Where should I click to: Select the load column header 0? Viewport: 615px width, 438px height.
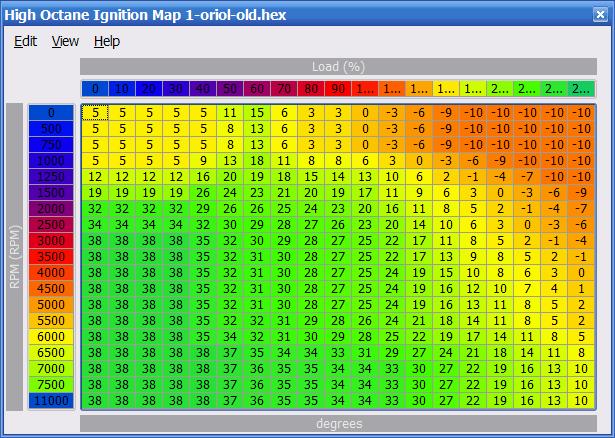click(x=95, y=89)
